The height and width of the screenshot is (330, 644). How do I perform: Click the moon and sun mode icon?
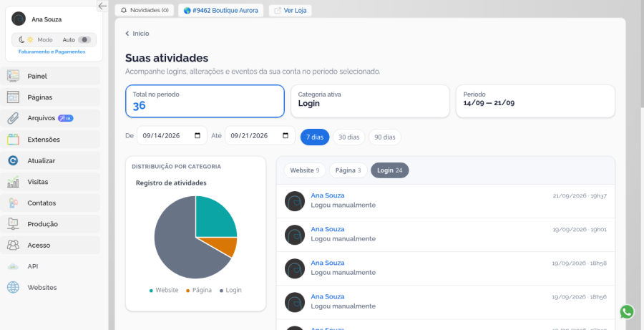[x=26, y=40]
